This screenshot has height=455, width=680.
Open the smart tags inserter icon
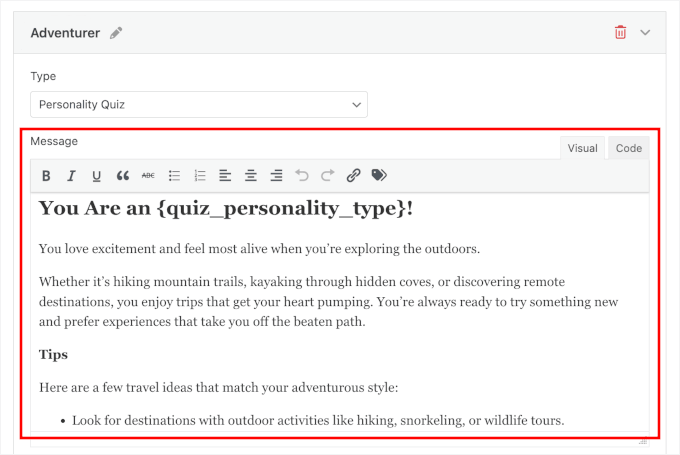[379, 176]
